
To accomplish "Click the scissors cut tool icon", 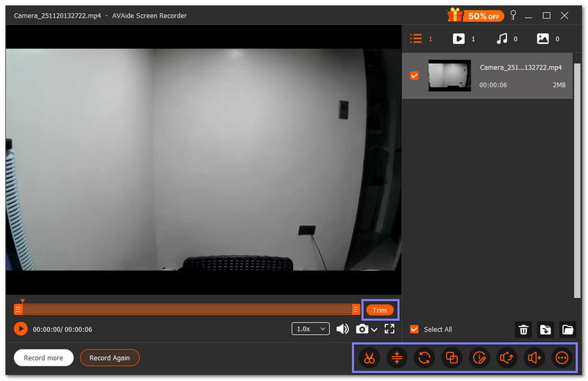I will click(368, 358).
